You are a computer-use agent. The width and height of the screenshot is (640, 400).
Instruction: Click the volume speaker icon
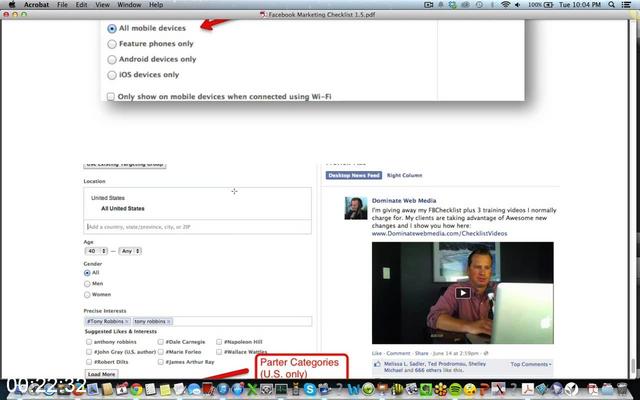pyautogui.click(x=518, y=4)
